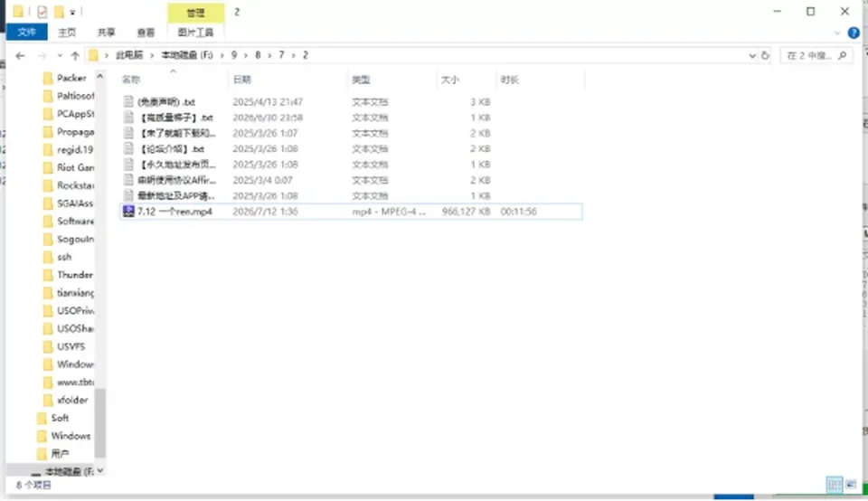Click the search box in folder 2

pos(810,55)
